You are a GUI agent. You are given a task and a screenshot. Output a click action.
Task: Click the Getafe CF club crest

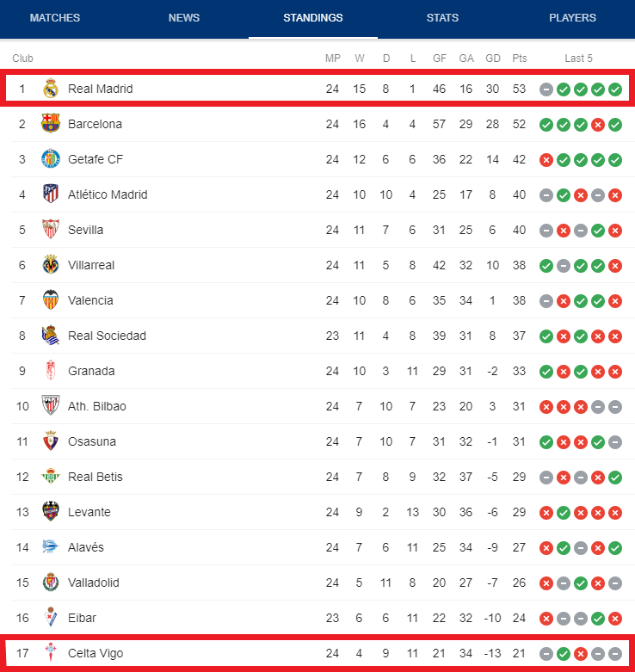pyautogui.click(x=51, y=159)
